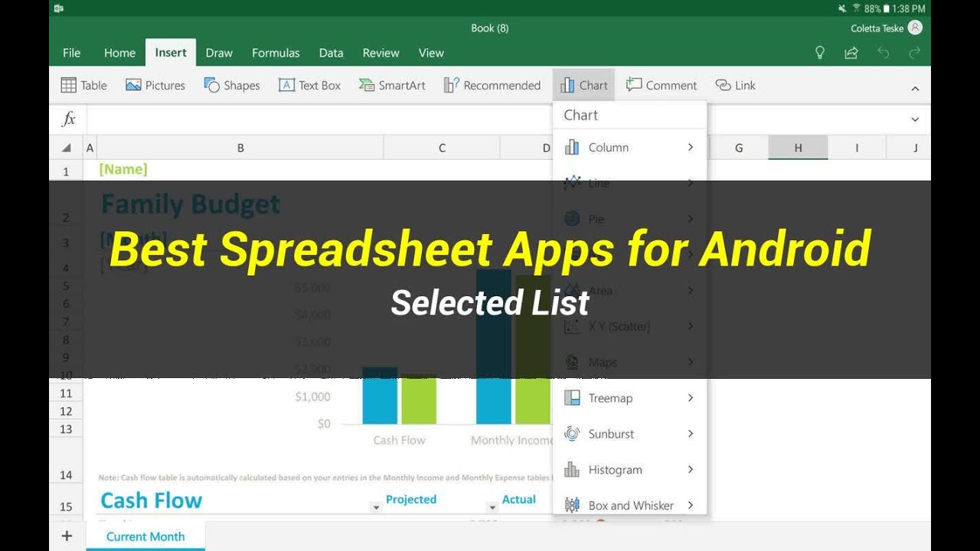Expand the Column chart submenu arrow

tap(691, 147)
